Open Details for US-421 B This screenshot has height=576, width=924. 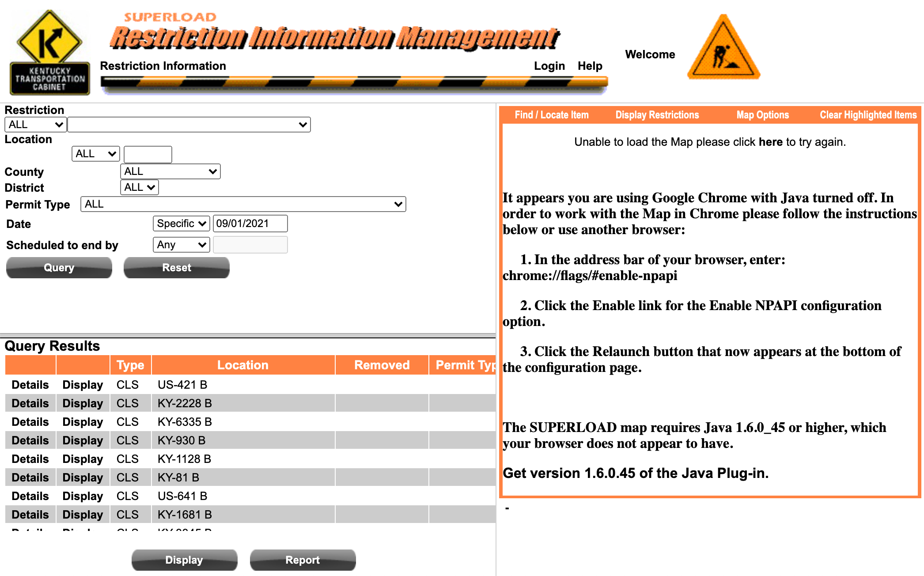click(30, 385)
